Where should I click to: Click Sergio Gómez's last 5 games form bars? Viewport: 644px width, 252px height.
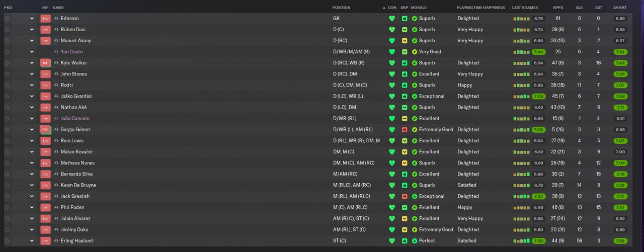click(x=522, y=130)
